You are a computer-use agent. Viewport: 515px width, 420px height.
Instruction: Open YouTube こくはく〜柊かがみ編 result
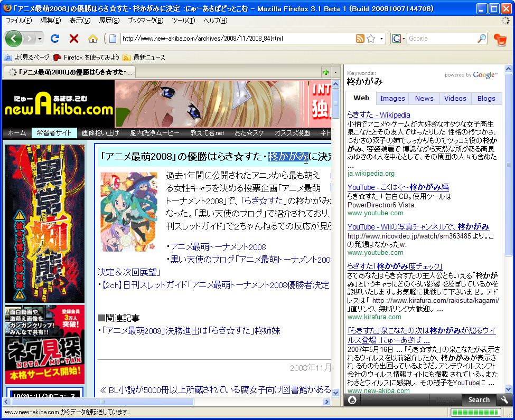[398, 187]
